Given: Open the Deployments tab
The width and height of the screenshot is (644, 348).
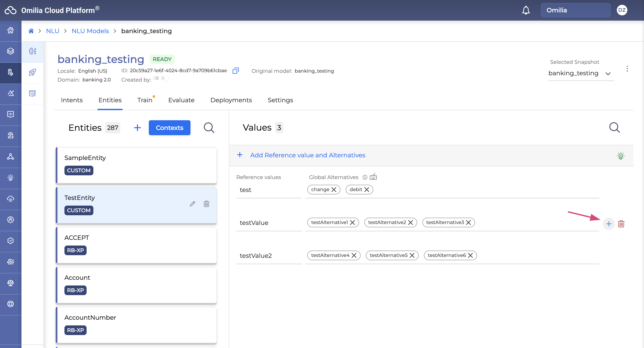Looking at the screenshot, I should (231, 100).
